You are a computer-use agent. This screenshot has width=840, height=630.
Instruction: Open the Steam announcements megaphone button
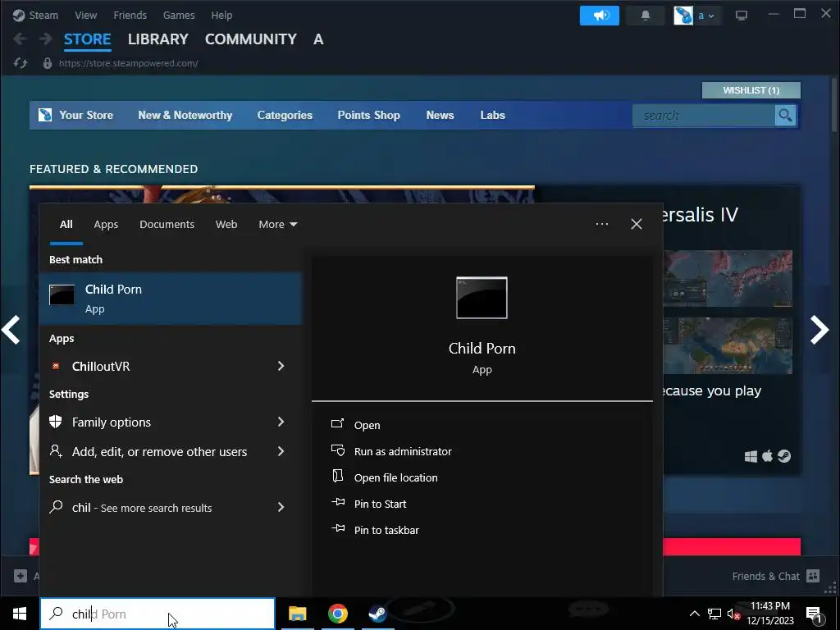600,16
